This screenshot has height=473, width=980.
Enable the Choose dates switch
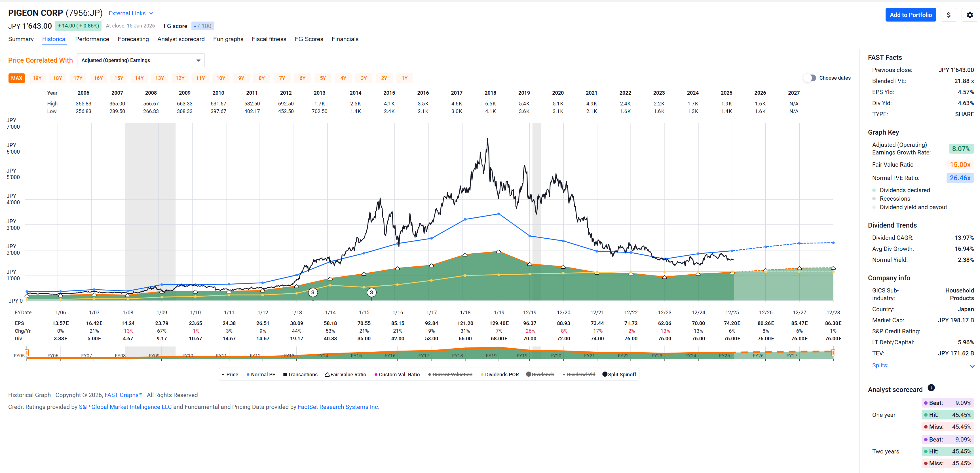[x=810, y=78]
